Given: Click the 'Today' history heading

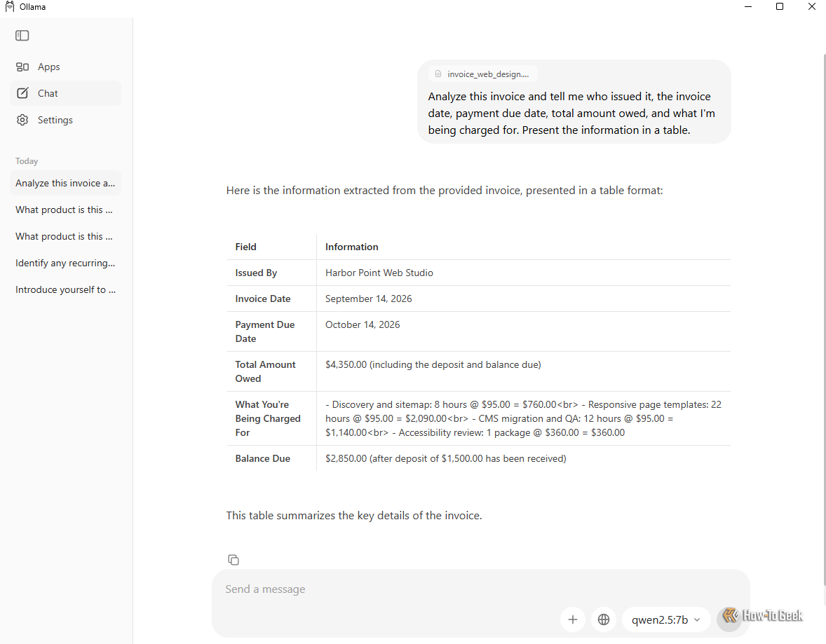Looking at the screenshot, I should coord(27,161).
